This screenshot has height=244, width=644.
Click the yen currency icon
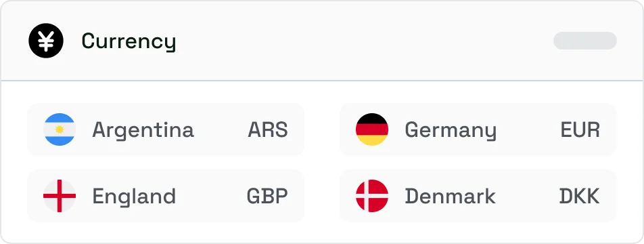[x=46, y=41]
